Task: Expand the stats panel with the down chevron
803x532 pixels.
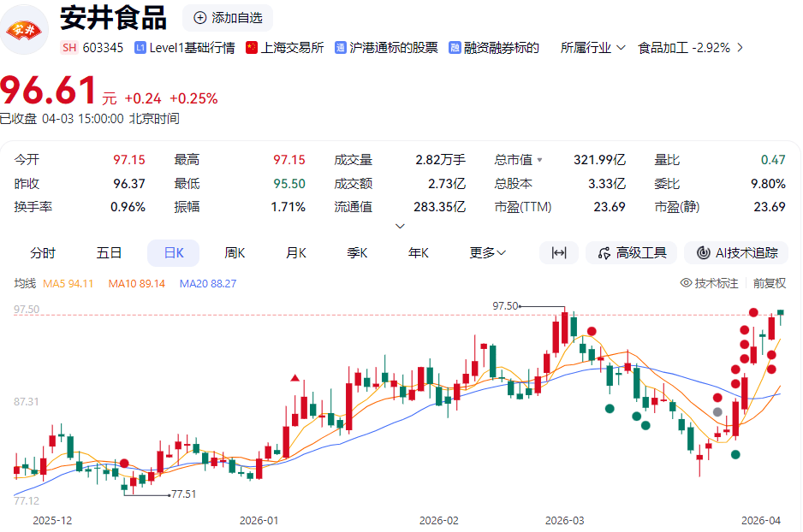Action: [400, 224]
